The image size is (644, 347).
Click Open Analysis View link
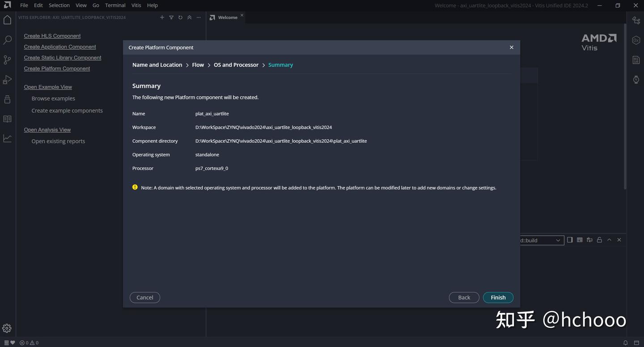click(47, 130)
